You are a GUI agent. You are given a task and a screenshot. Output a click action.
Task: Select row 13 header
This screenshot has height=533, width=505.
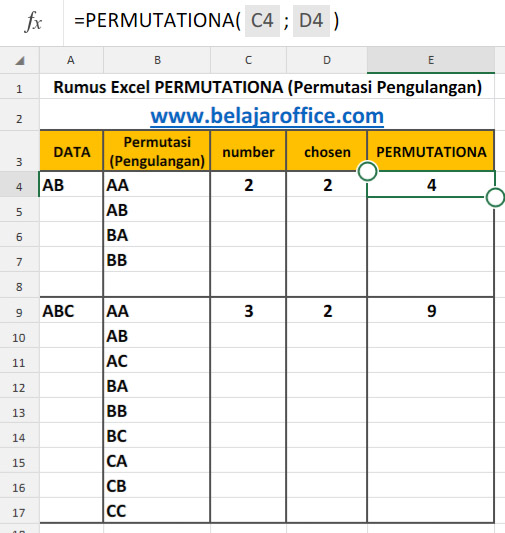coord(19,411)
